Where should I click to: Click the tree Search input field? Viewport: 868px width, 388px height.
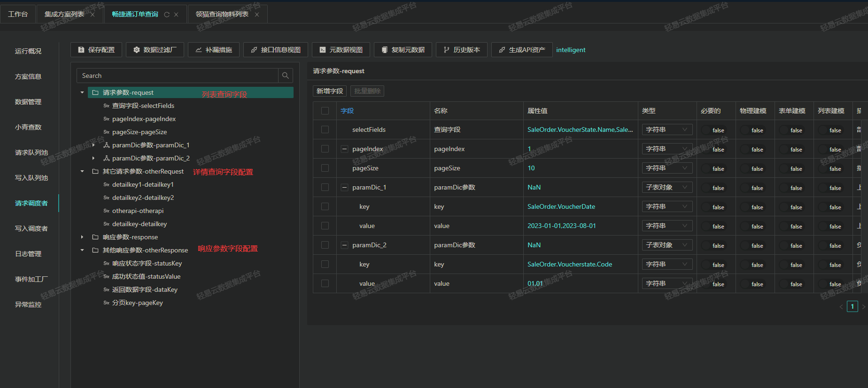(x=178, y=76)
